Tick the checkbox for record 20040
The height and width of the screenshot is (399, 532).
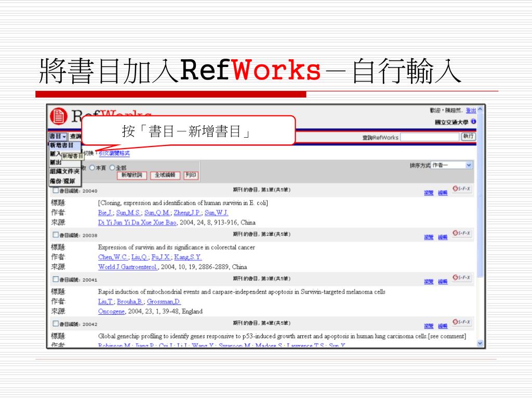coord(56,190)
